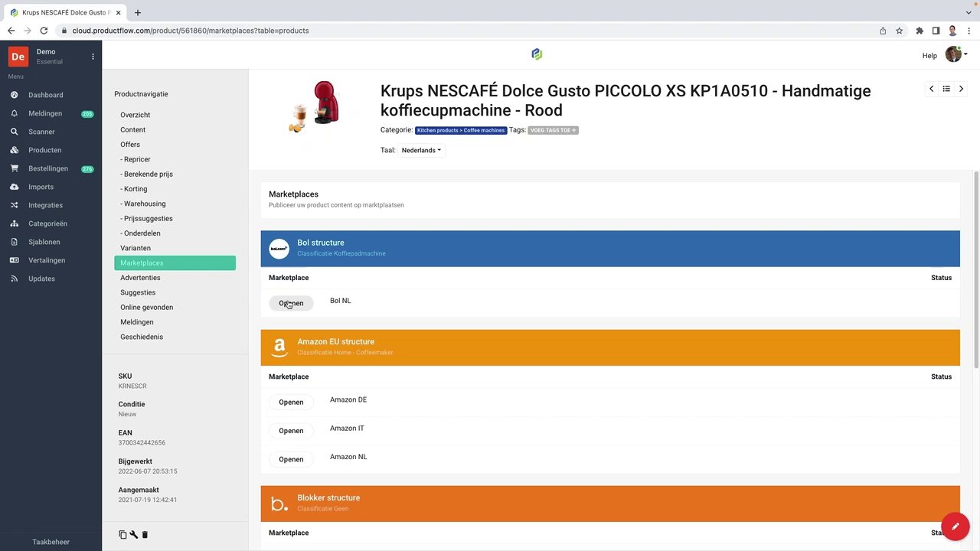
Task: Click Openen for Amazon IT
Action: pos(291,431)
